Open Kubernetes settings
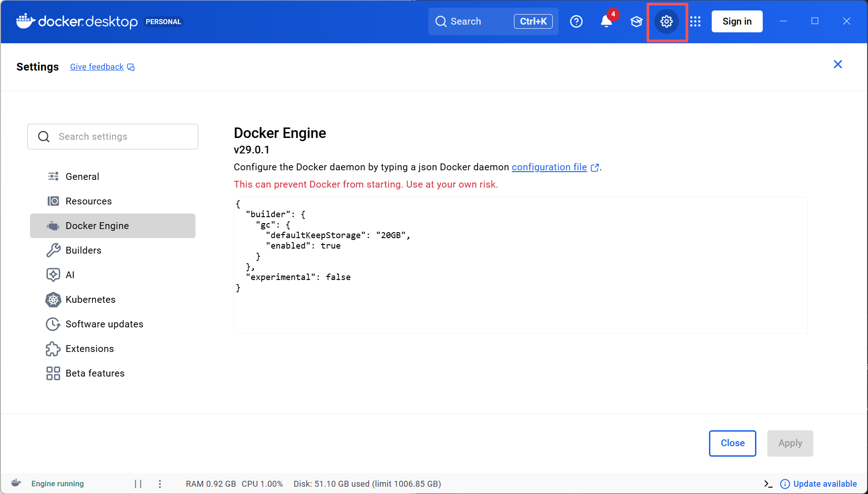868x494 pixels. (x=113, y=299)
